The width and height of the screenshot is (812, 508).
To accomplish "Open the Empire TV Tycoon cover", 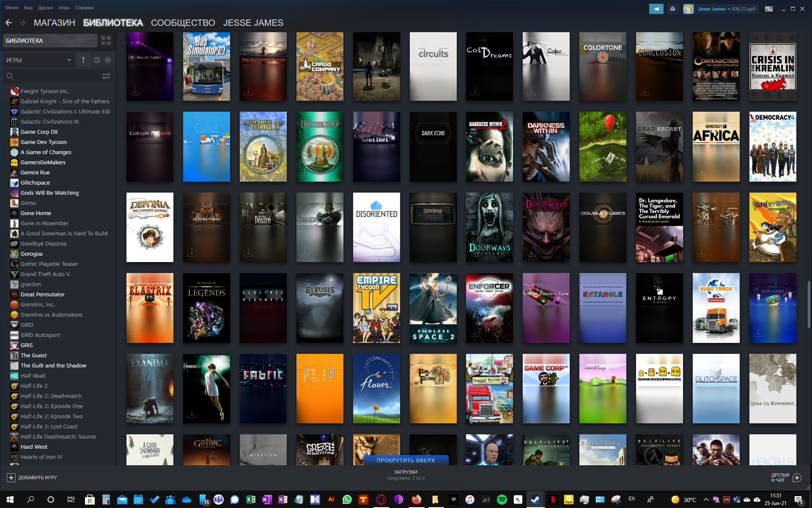I will pos(376,308).
